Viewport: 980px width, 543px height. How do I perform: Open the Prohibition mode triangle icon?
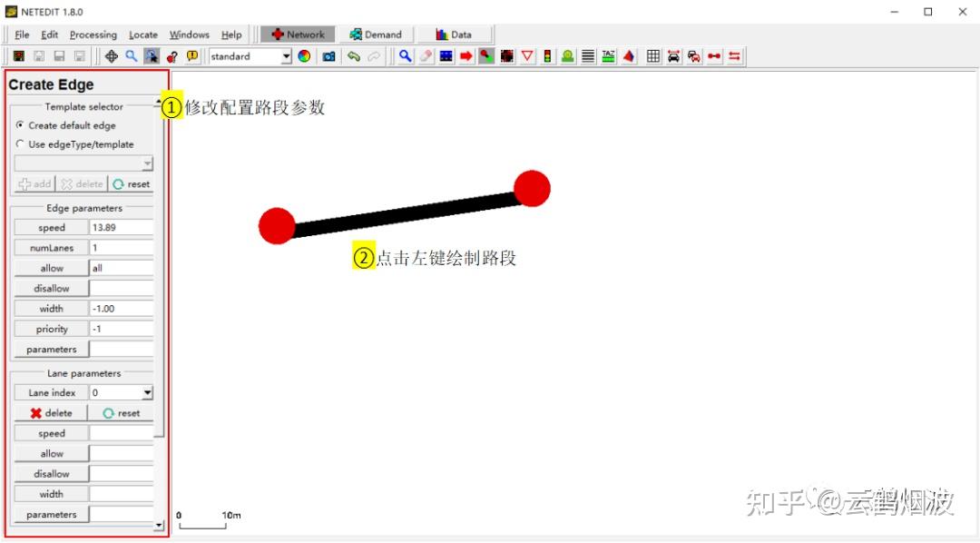[x=526, y=56]
